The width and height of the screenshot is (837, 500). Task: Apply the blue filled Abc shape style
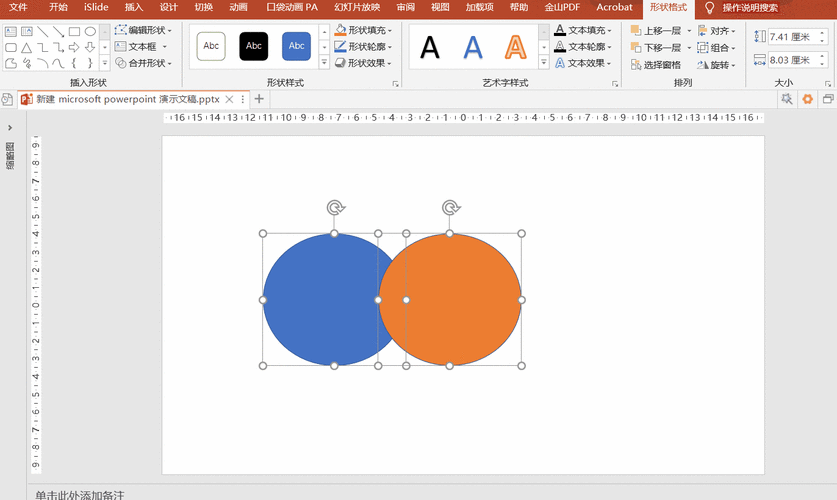tap(296, 46)
